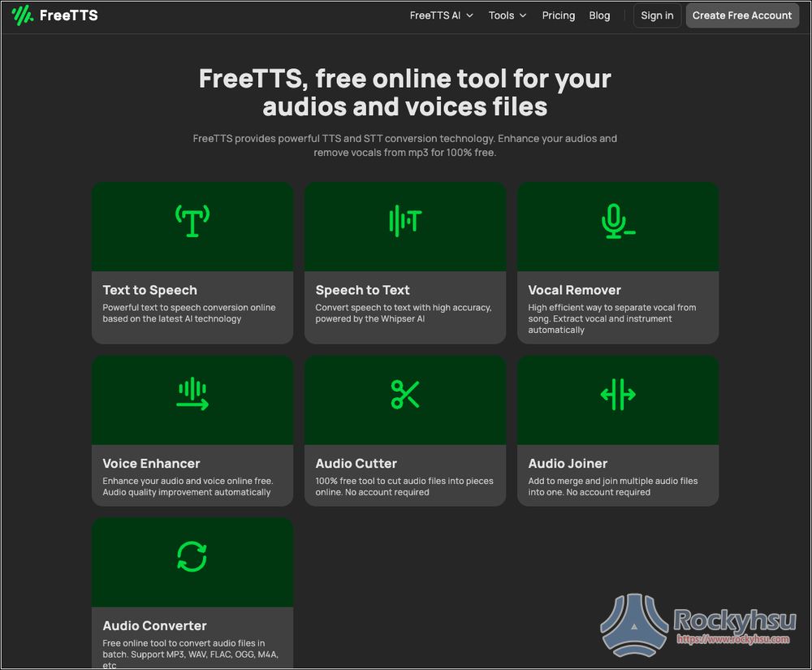Click the Create Free Account button

tap(742, 15)
